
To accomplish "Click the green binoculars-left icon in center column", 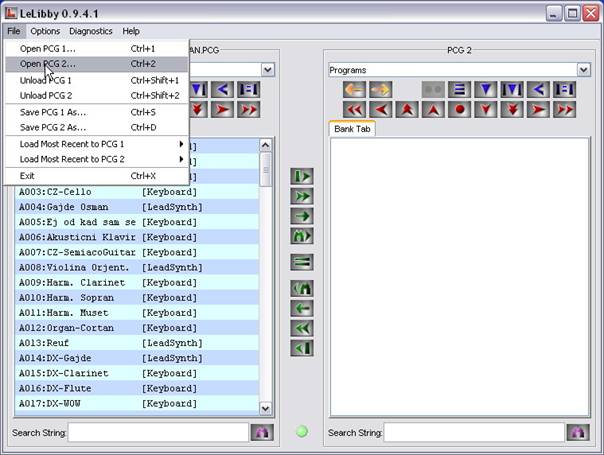I will click(x=302, y=289).
